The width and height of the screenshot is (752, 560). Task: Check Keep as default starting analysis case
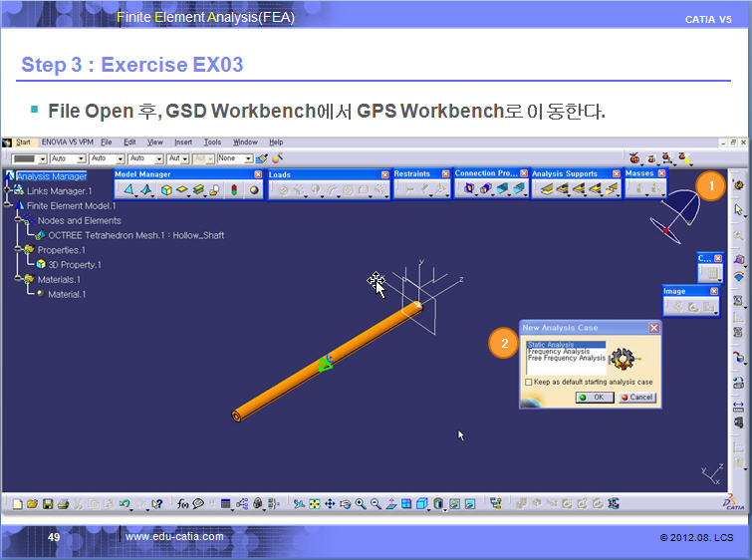[x=529, y=382]
